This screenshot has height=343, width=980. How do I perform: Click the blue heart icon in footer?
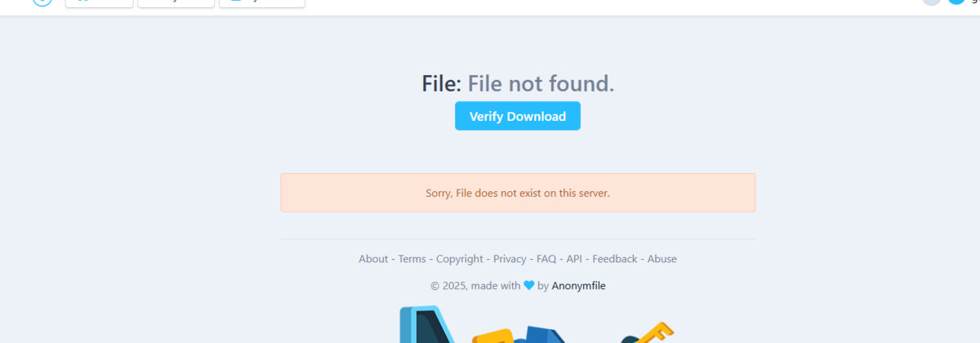pyautogui.click(x=529, y=286)
